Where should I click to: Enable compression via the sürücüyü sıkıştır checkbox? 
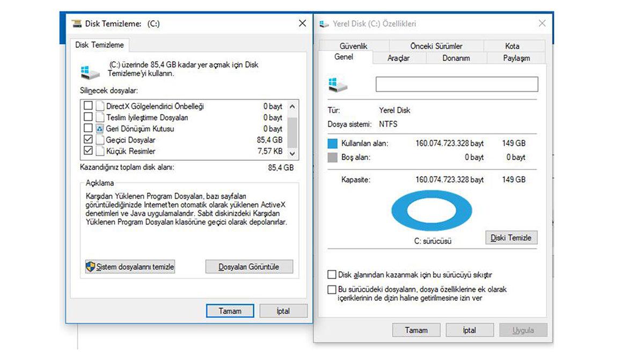coord(332,274)
